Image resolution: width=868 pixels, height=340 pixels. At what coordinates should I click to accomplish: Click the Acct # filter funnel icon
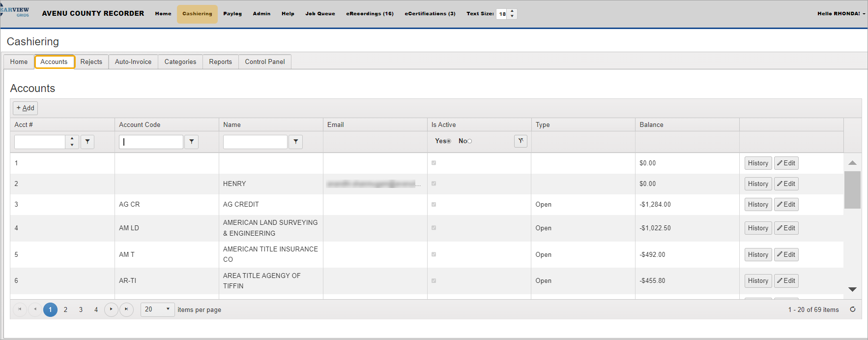click(x=87, y=142)
